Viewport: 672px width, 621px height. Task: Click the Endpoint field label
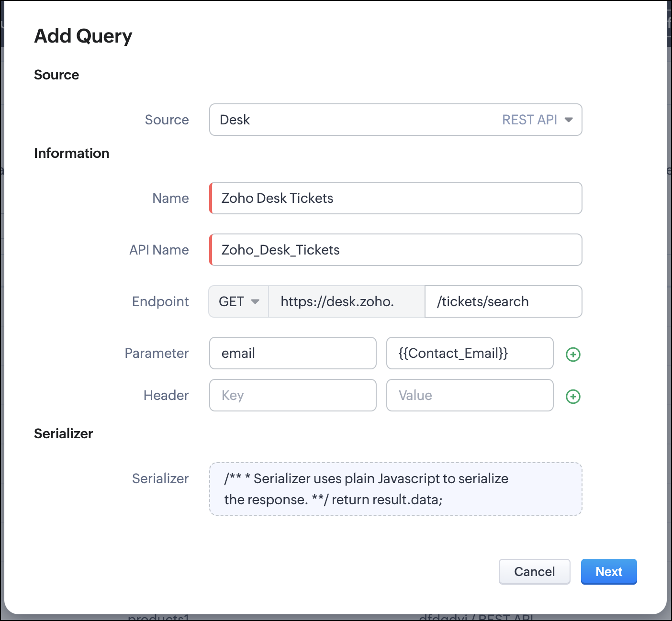tap(160, 301)
